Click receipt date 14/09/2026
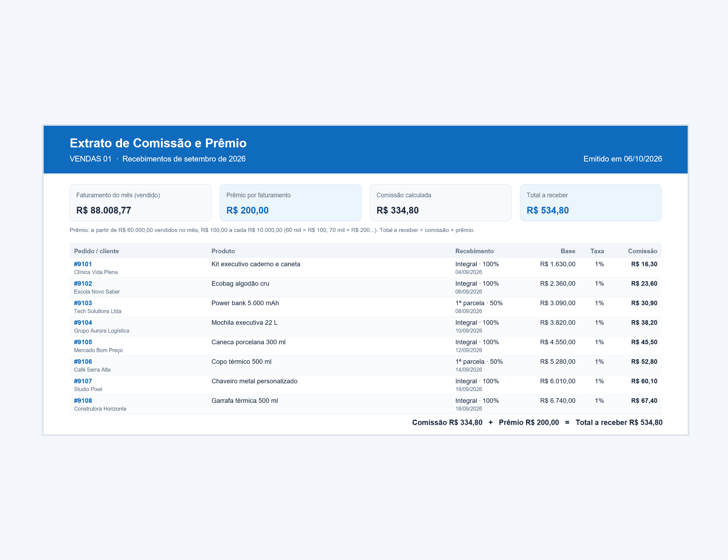This screenshot has width=728, height=560. click(468, 370)
